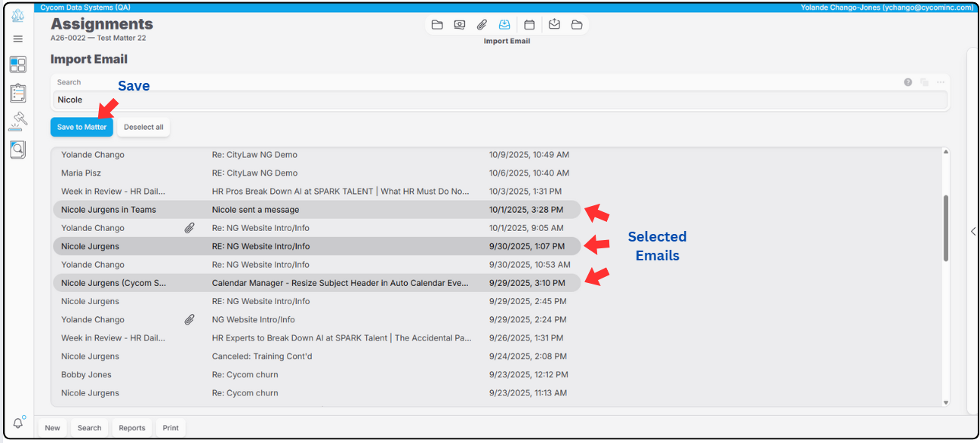Click the search field containing Nicole
980x443 pixels.
[x=498, y=100]
